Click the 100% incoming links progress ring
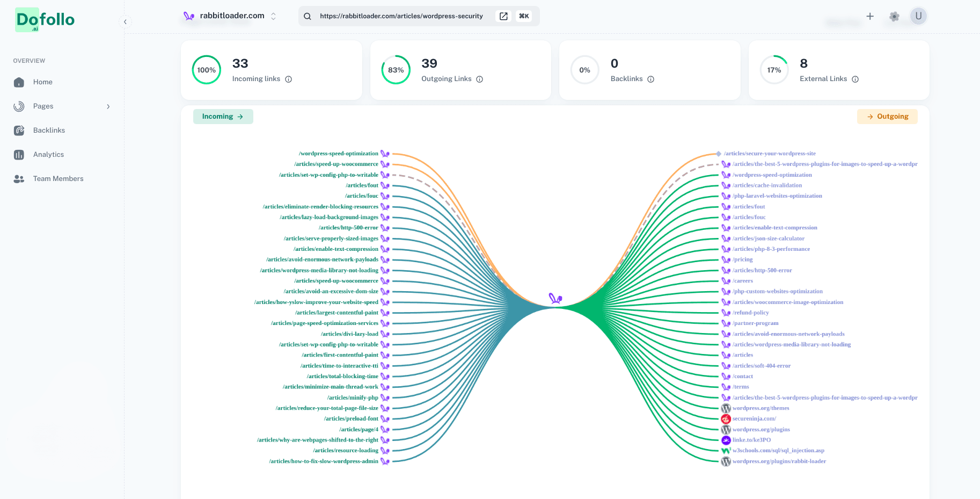This screenshot has height=499, width=980. (x=207, y=70)
